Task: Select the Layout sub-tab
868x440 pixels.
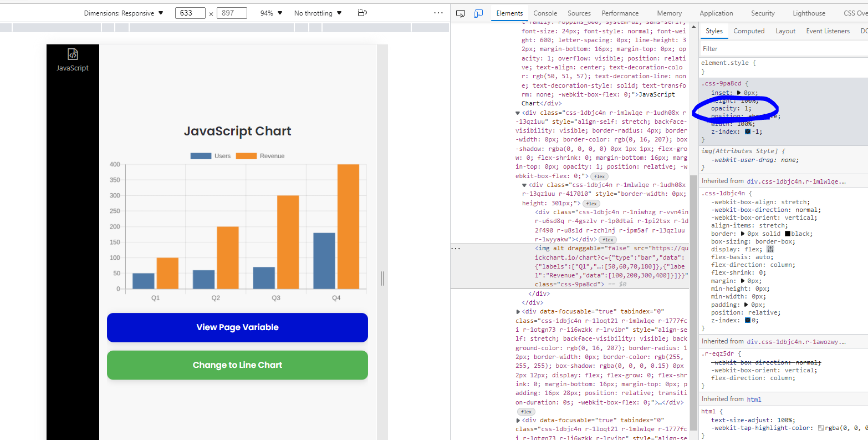Action: coord(785,31)
